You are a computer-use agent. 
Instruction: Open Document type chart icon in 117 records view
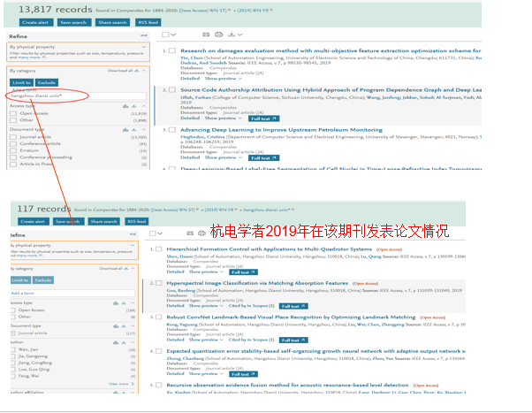(116, 326)
